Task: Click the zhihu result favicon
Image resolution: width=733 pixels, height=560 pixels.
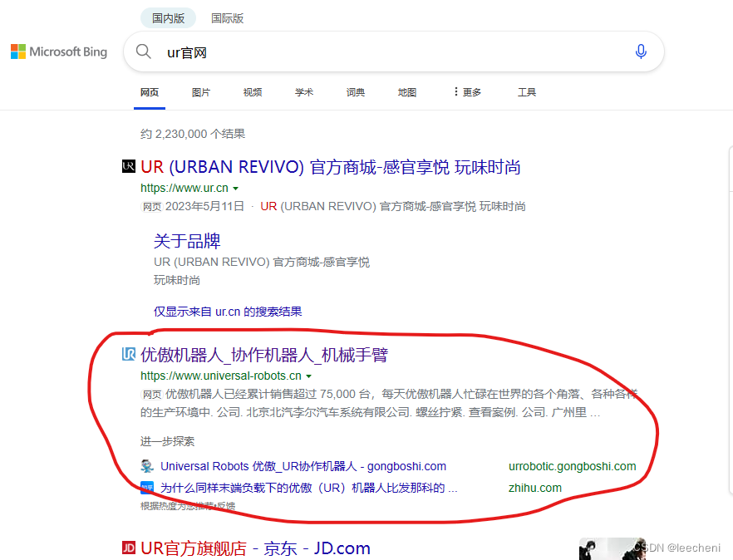Action: click(147, 488)
